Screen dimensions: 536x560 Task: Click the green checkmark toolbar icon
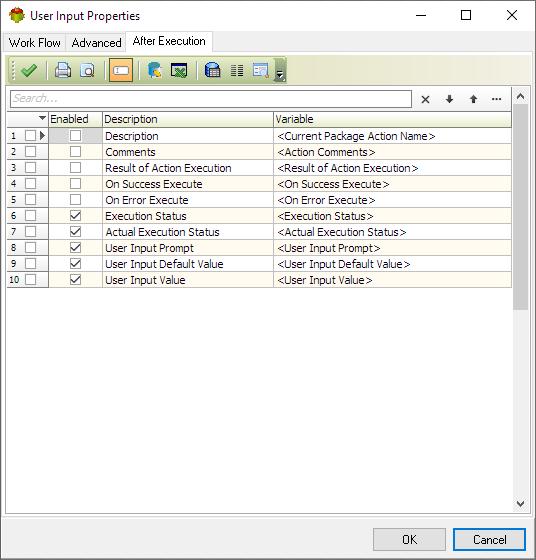29,70
